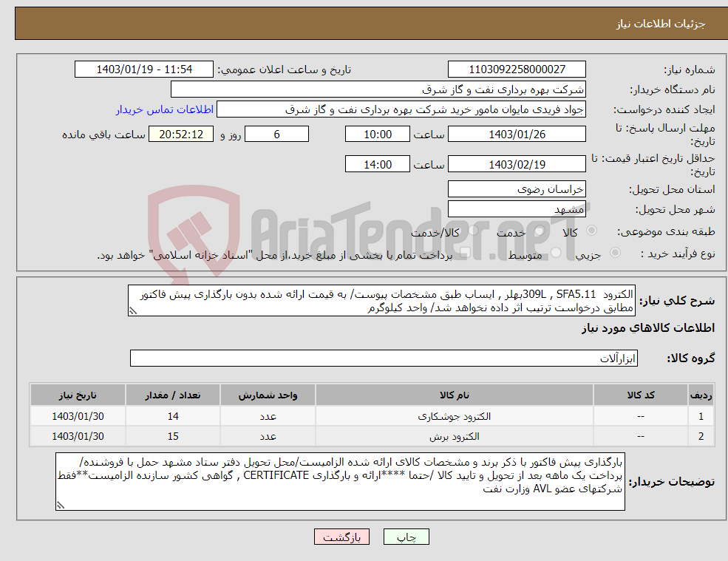The width and height of the screenshot is (728, 561).
Task: Select the جزیی purchase type radio
Action: click(x=615, y=253)
